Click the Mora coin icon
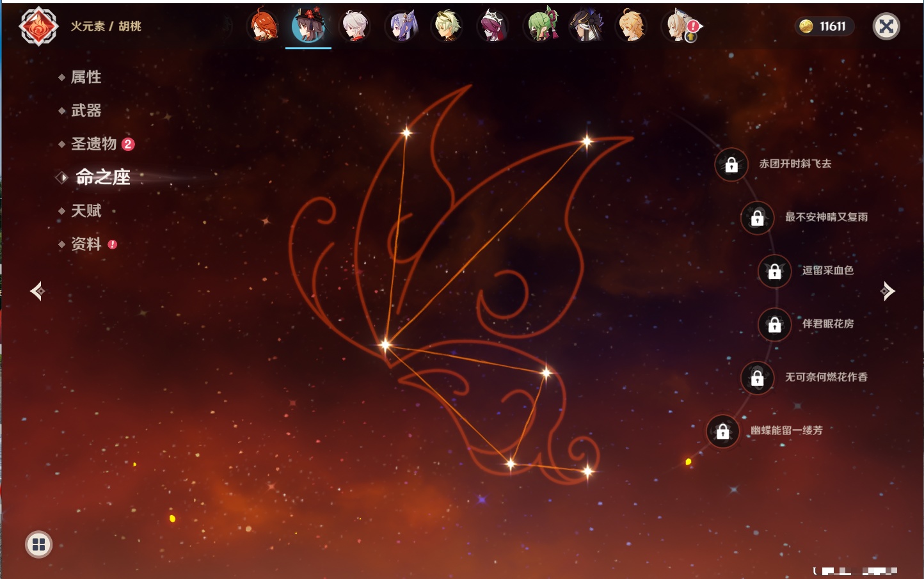The image size is (924, 579). (x=806, y=26)
